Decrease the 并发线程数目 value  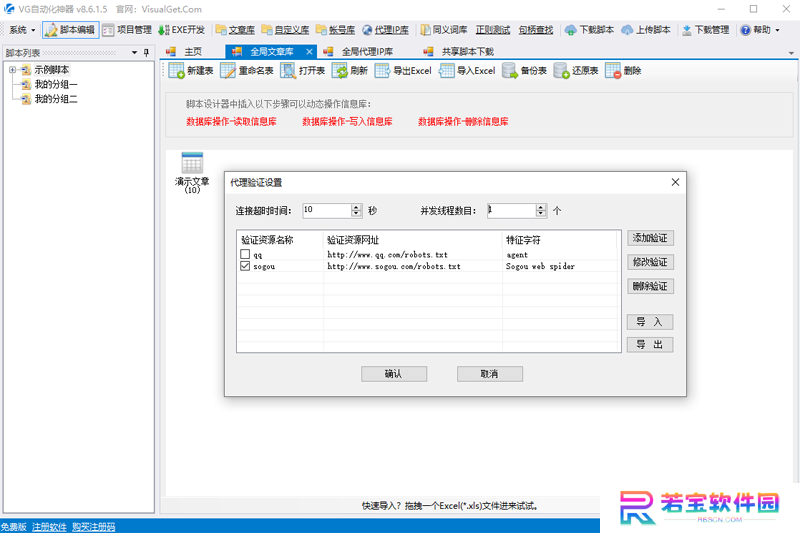click(x=541, y=214)
